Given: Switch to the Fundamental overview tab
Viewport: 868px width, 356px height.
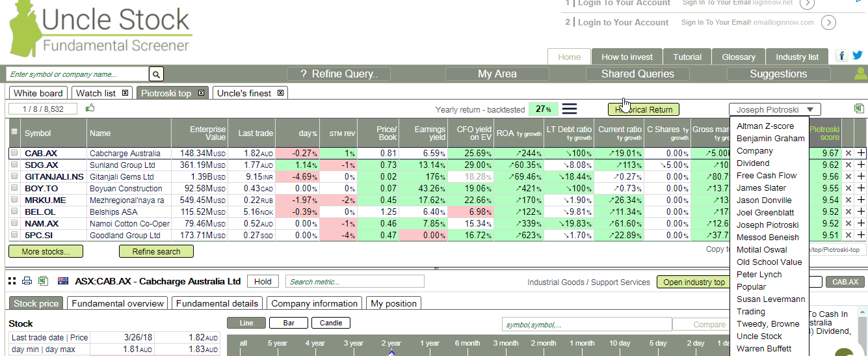Looking at the screenshot, I should (118, 303).
